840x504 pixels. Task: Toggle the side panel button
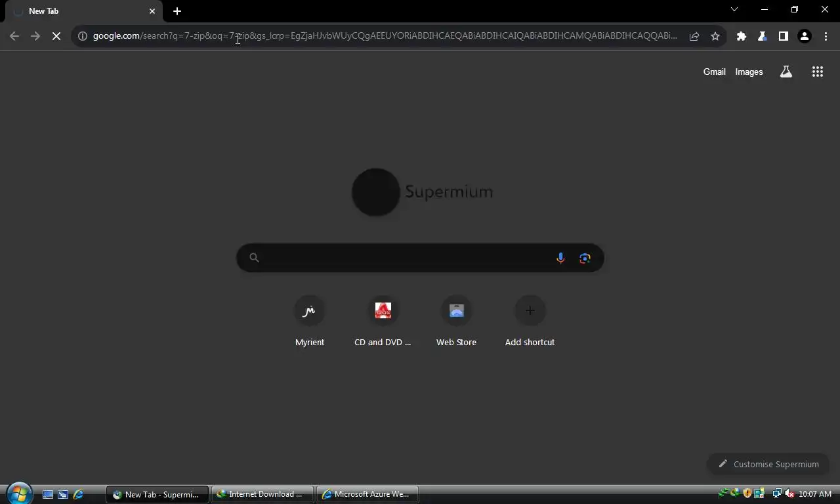(784, 36)
